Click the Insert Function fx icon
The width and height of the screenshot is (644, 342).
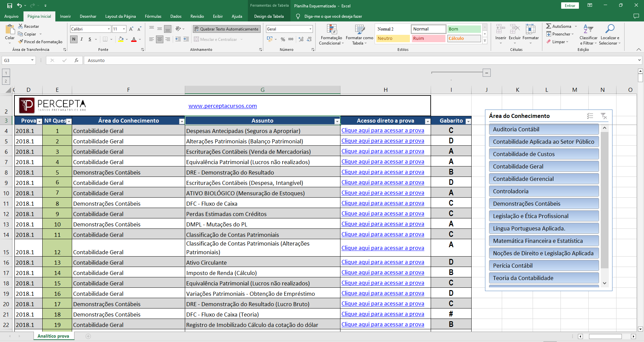coord(76,60)
